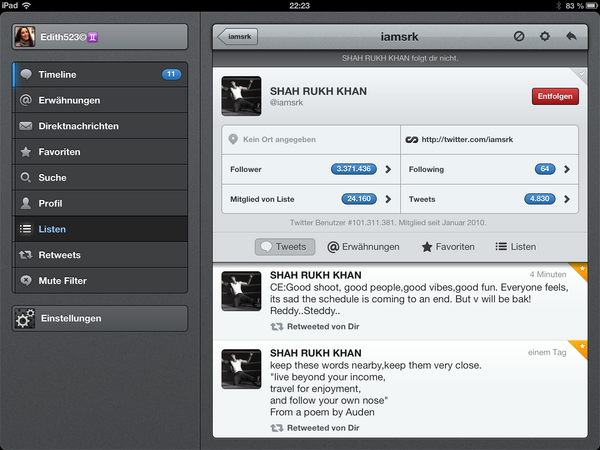Open Direktnachrichten in the sidebar
Screen dimensions: 600x450
point(100,126)
